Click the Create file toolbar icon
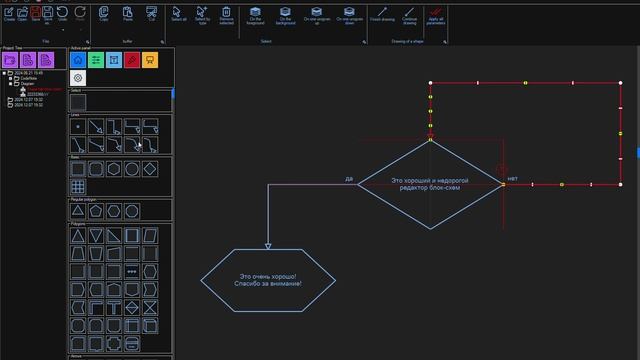This screenshot has width=640, height=360. pos(9,14)
